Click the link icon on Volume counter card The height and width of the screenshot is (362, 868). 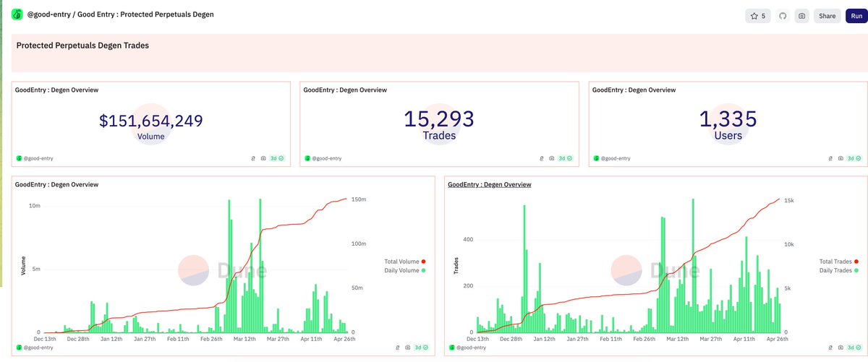(x=253, y=158)
